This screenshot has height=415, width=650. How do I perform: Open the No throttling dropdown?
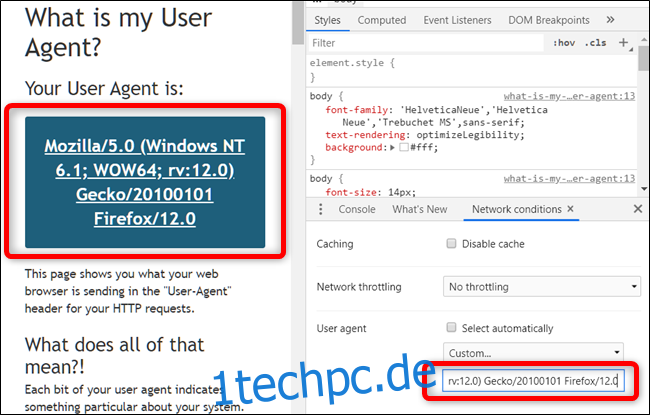[541, 287]
